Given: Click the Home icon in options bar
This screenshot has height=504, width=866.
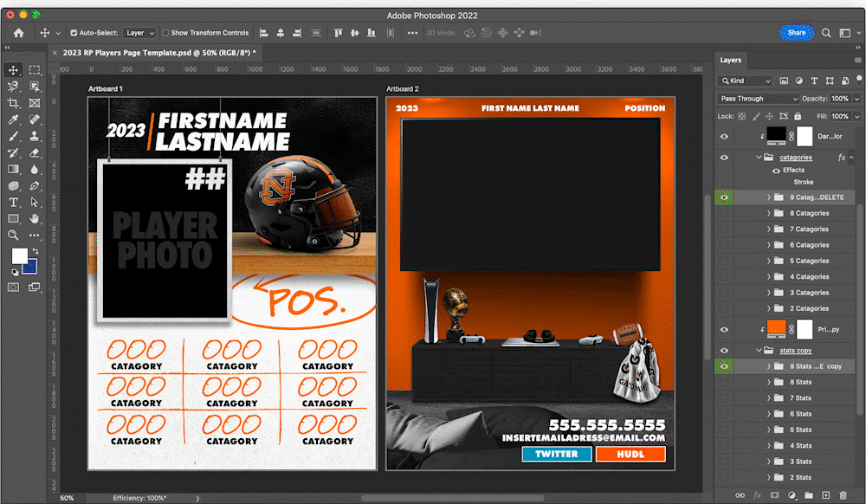Looking at the screenshot, I should point(18,33).
